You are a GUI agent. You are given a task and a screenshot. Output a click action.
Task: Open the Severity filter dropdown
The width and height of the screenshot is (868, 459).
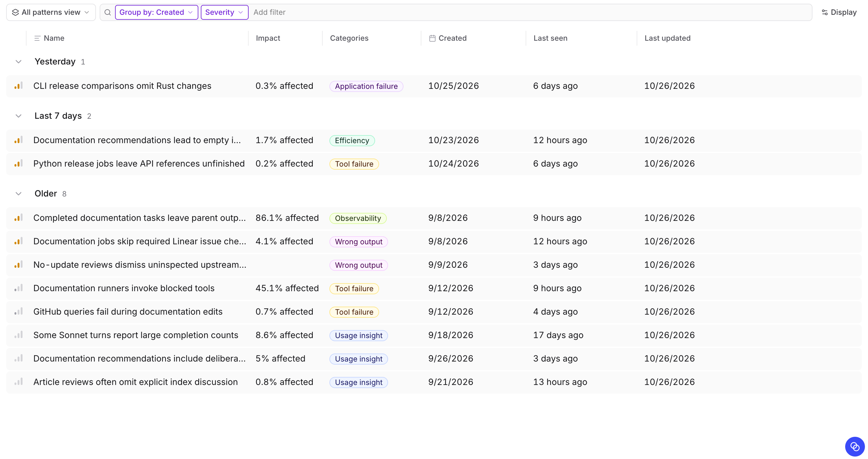pos(225,12)
